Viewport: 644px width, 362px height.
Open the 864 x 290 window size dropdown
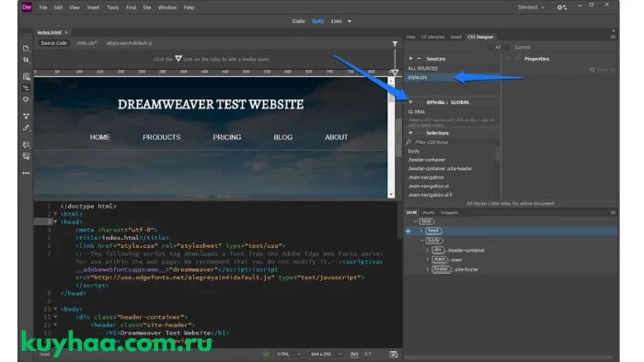326,354
